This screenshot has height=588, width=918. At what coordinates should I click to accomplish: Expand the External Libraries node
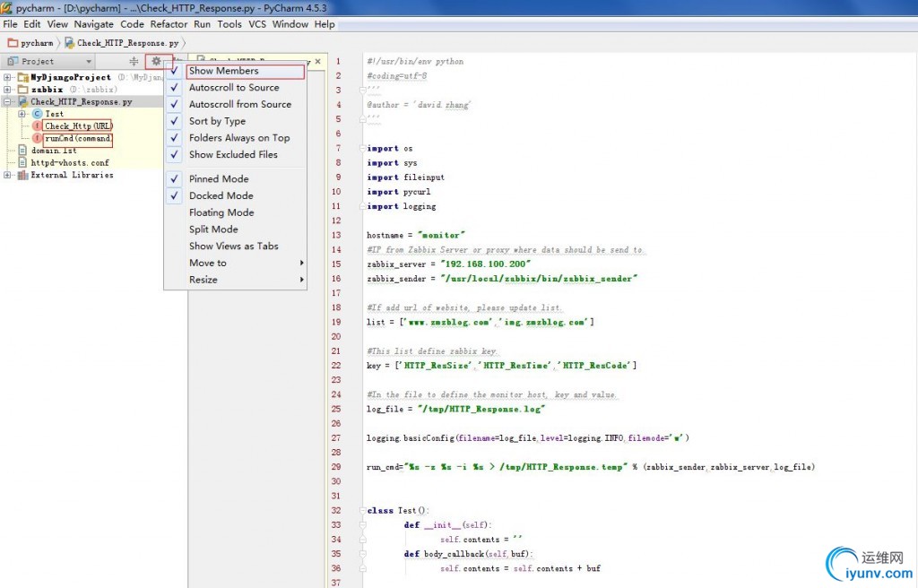(7, 175)
